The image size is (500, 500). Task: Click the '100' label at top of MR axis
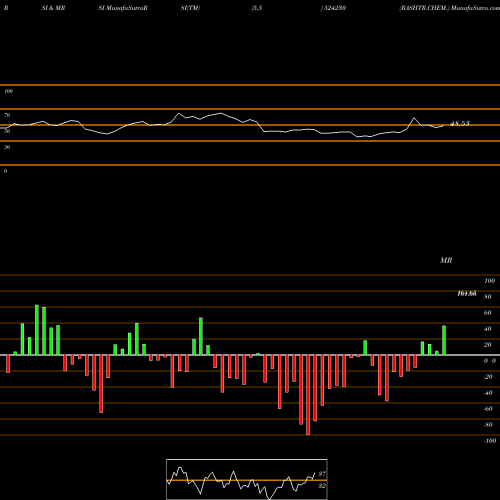pyautogui.click(x=490, y=281)
